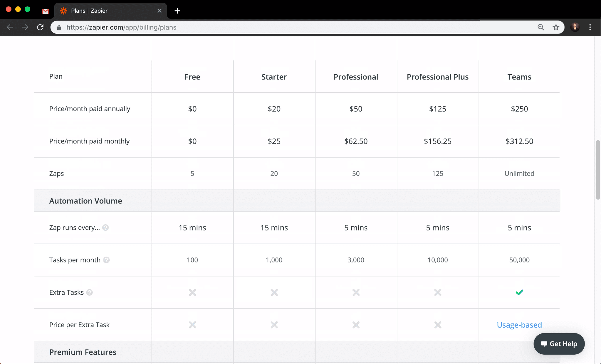
Task: Open the Get Help chat button
Action: point(559,344)
